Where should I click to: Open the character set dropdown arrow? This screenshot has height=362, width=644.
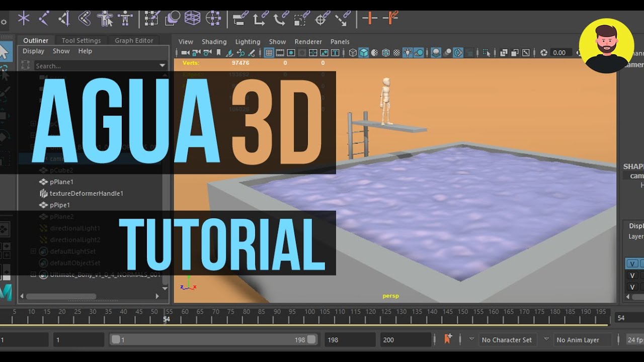click(x=471, y=339)
